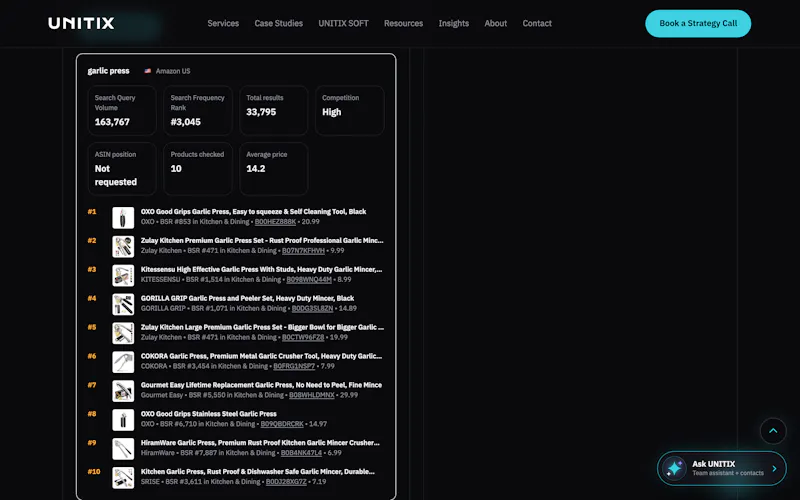Click the 29.99 price of Gourmet Easy
800x500 pixels.
tap(349, 395)
